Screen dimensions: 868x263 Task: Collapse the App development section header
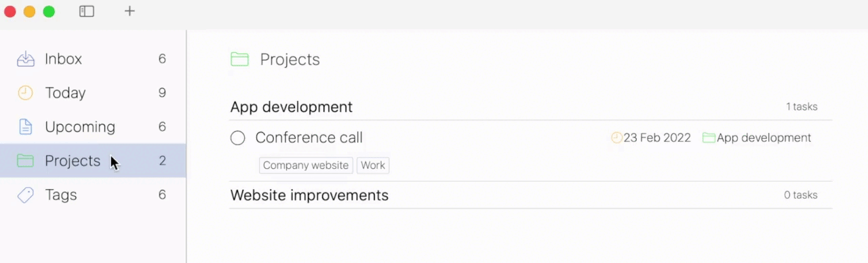pos(531,107)
